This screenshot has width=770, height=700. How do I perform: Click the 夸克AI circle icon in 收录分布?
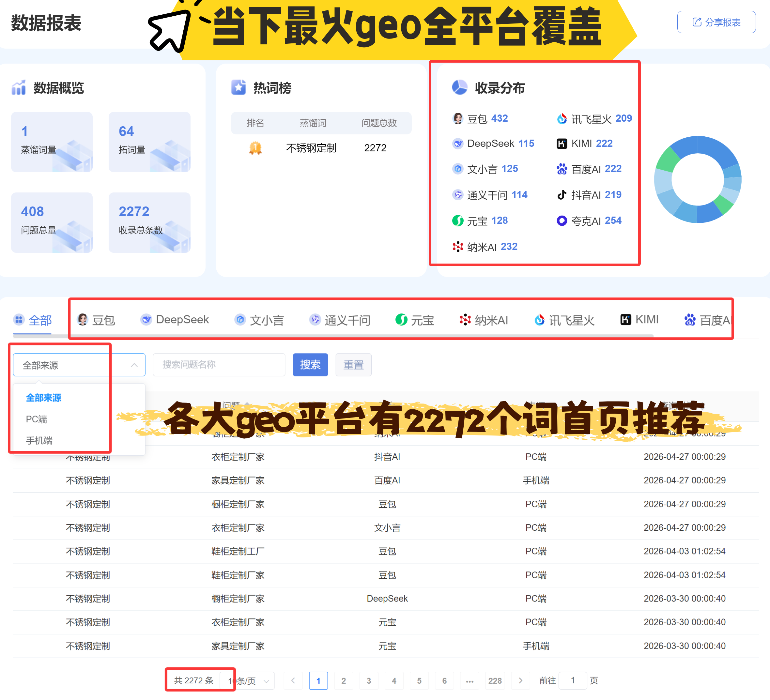(x=562, y=221)
